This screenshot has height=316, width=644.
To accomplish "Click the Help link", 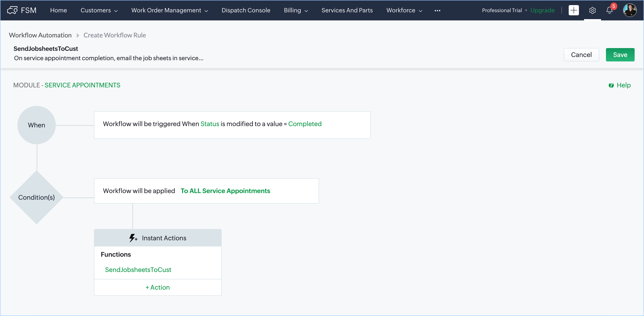I will click(x=624, y=85).
